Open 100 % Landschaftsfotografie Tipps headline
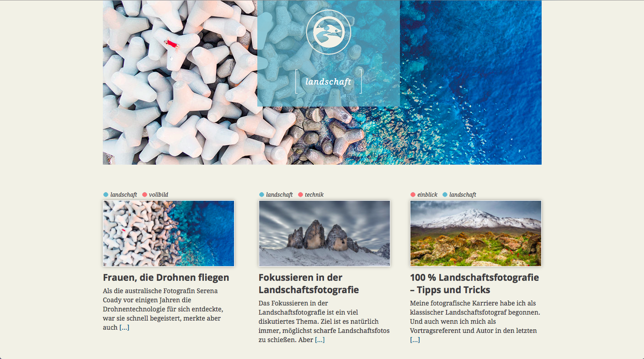The image size is (644, 359). [x=474, y=284]
